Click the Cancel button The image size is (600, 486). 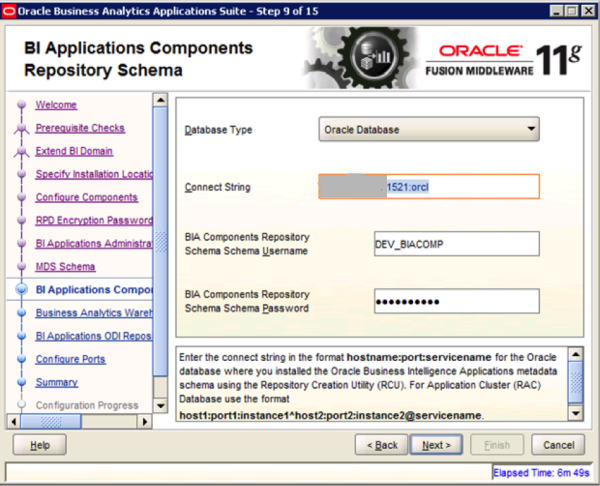point(558,444)
